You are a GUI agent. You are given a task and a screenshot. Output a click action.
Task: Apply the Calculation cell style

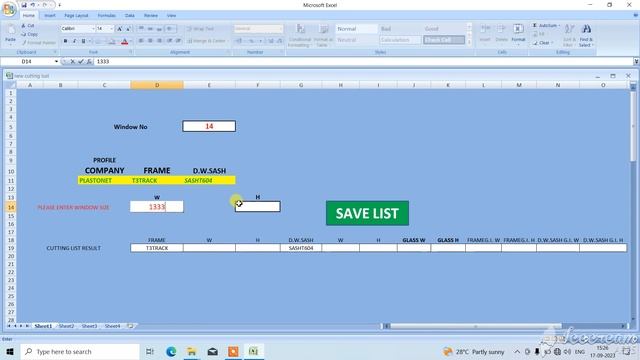pyautogui.click(x=400, y=40)
